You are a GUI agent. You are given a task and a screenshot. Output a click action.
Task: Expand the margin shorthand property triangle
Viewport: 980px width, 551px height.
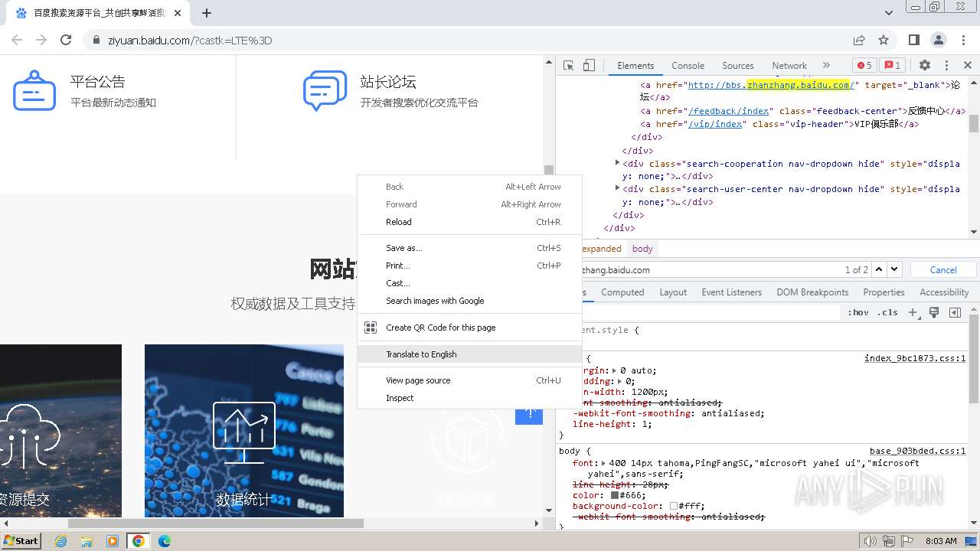[614, 370]
